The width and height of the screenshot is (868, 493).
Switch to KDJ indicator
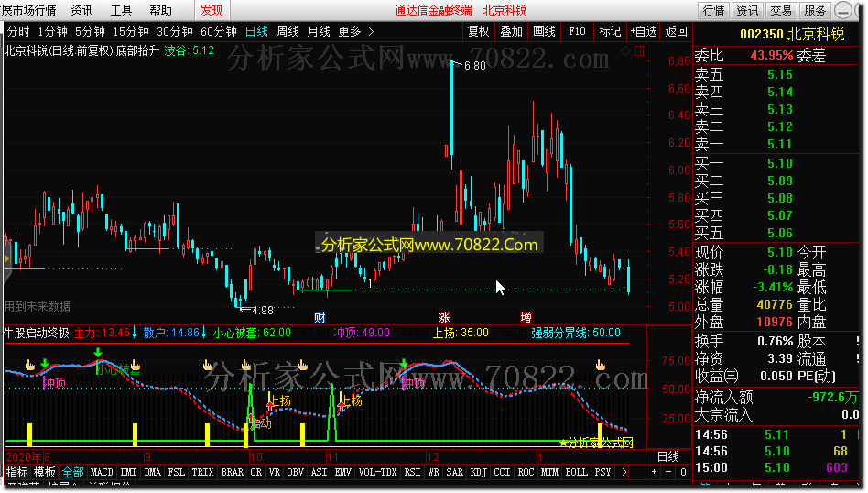[478, 472]
